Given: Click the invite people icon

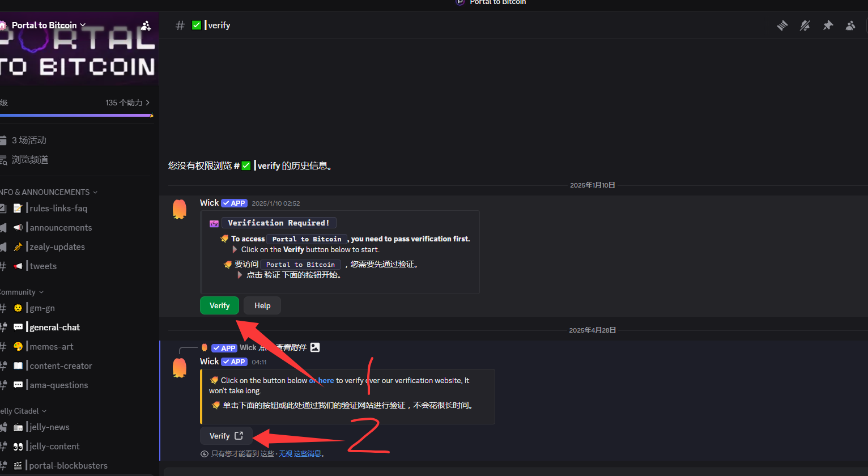Looking at the screenshot, I should 146,25.
